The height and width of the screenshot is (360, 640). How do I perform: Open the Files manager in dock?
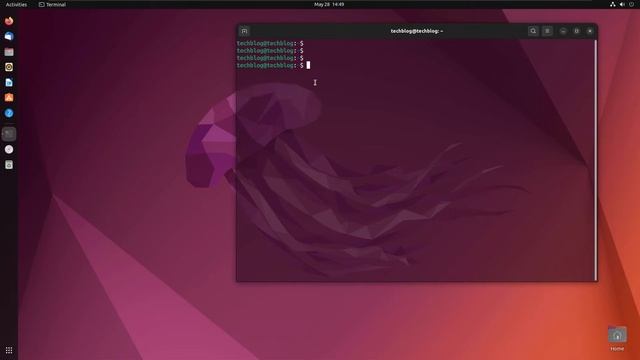click(x=9, y=52)
